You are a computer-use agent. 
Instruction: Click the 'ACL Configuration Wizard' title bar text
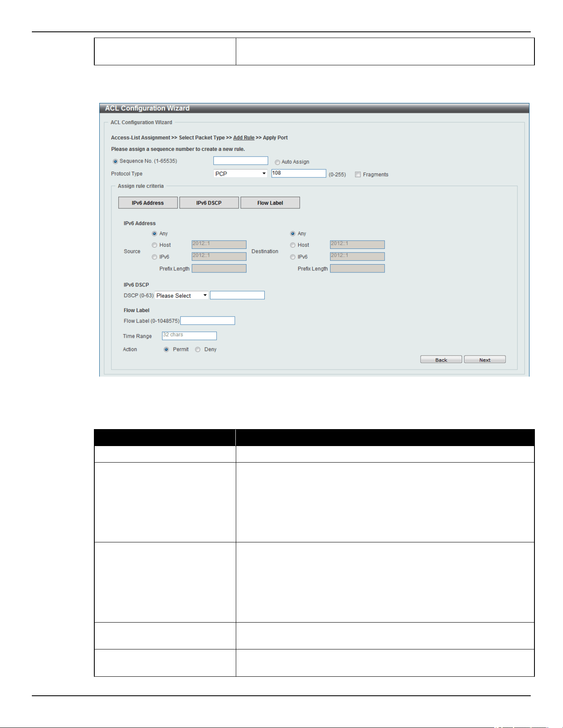click(147, 108)
